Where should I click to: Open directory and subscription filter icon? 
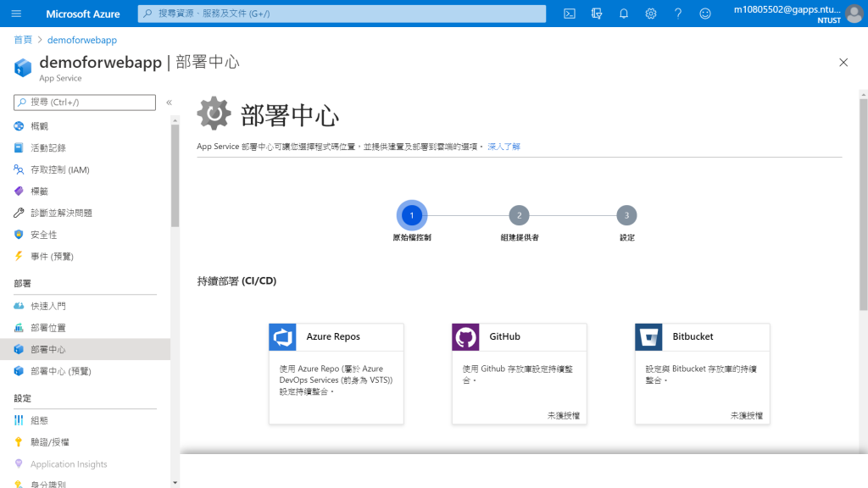click(x=596, y=14)
